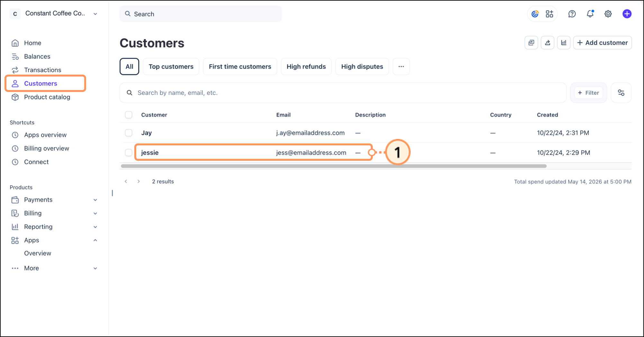The width and height of the screenshot is (644, 337).
Task: Switch to Top customers tab
Action: (171, 67)
